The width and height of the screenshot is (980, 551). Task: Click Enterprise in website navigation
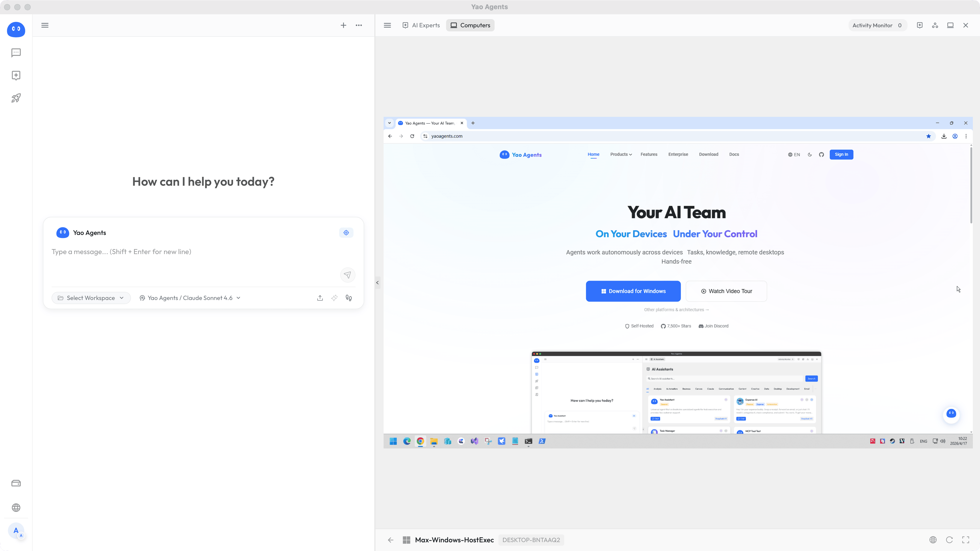(678, 154)
